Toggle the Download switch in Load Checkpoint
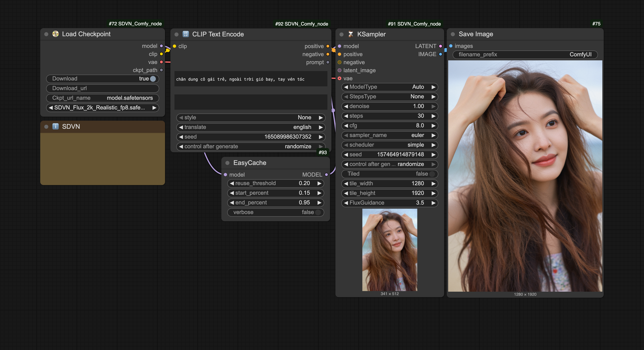The height and width of the screenshot is (350, 644). point(153,79)
